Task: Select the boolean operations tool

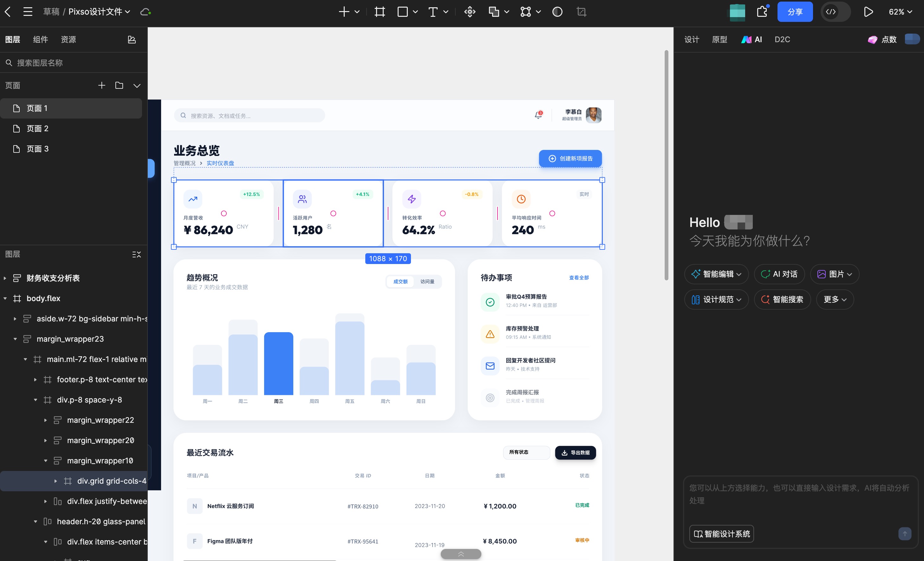Action: [x=494, y=12]
